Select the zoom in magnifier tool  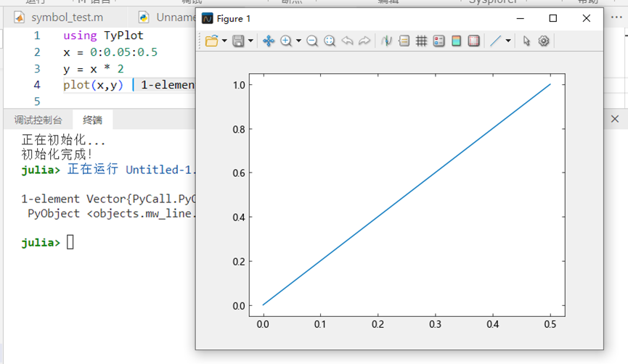click(x=286, y=41)
